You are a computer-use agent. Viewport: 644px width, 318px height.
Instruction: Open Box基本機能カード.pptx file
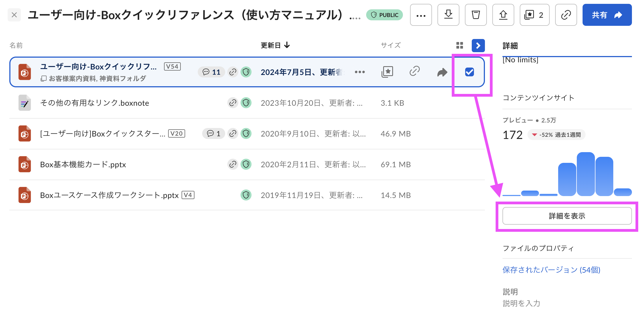coord(83,164)
